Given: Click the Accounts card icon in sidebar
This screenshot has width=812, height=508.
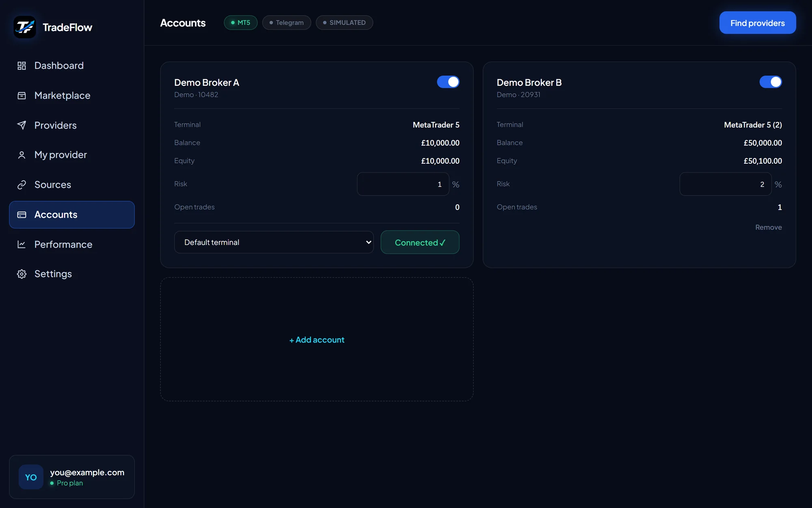Looking at the screenshot, I should (22, 215).
